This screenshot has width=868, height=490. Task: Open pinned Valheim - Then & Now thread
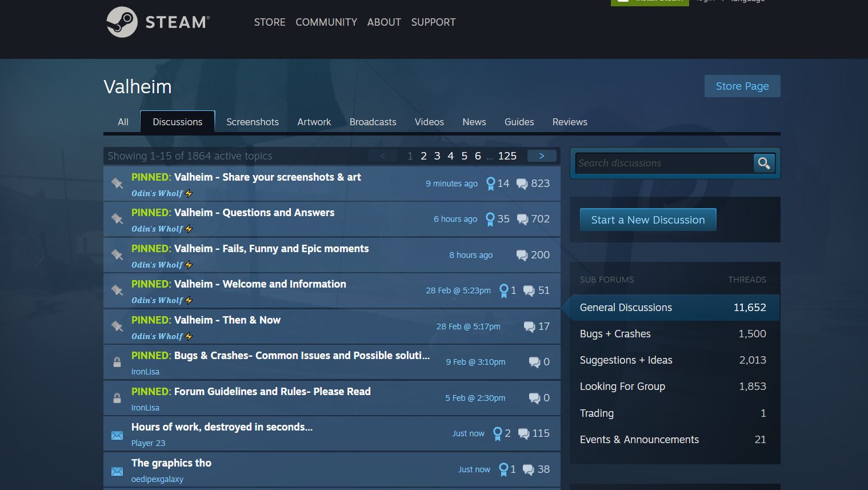[x=206, y=320]
